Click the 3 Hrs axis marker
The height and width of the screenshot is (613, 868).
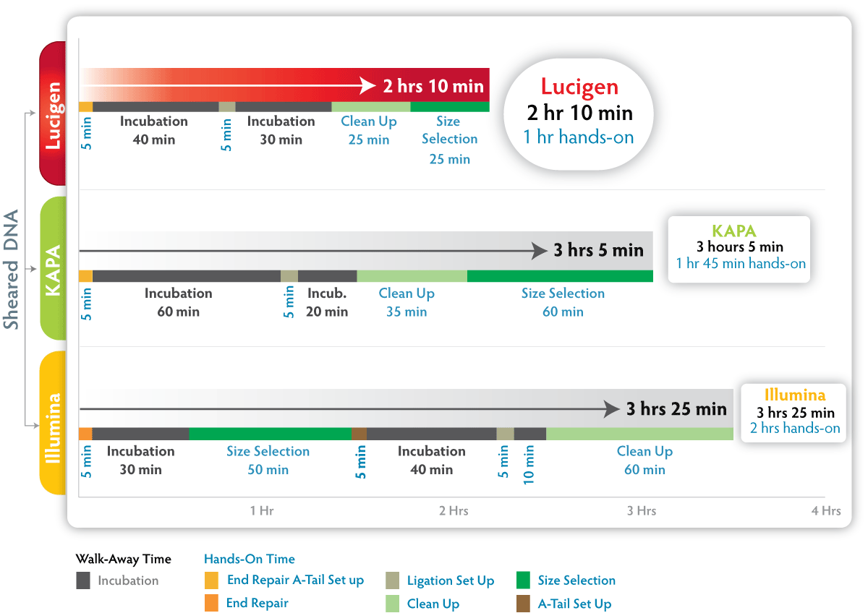[x=642, y=510]
